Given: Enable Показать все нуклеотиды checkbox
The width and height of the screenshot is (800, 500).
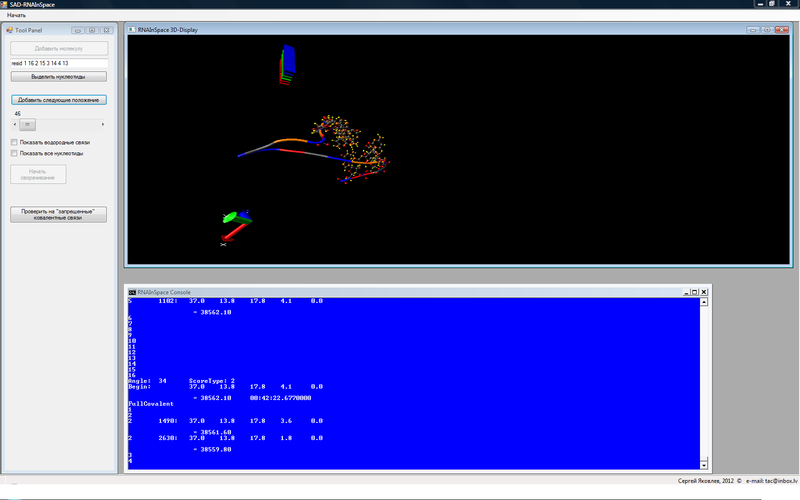Looking at the screenshot, I should (14, 153).
